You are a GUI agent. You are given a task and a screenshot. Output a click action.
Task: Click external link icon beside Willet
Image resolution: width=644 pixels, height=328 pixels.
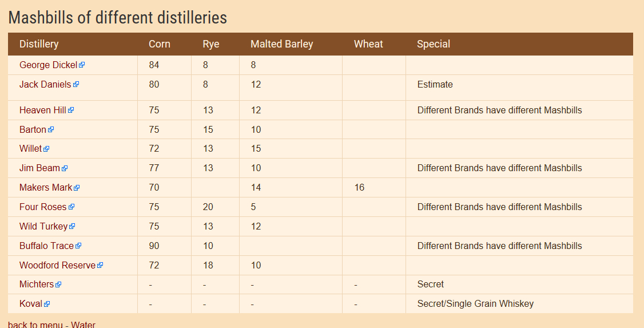point(46,149)
